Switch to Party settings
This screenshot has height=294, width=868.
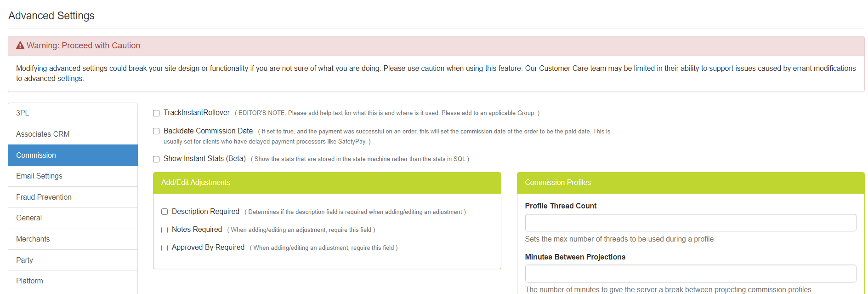coord(73,260)
